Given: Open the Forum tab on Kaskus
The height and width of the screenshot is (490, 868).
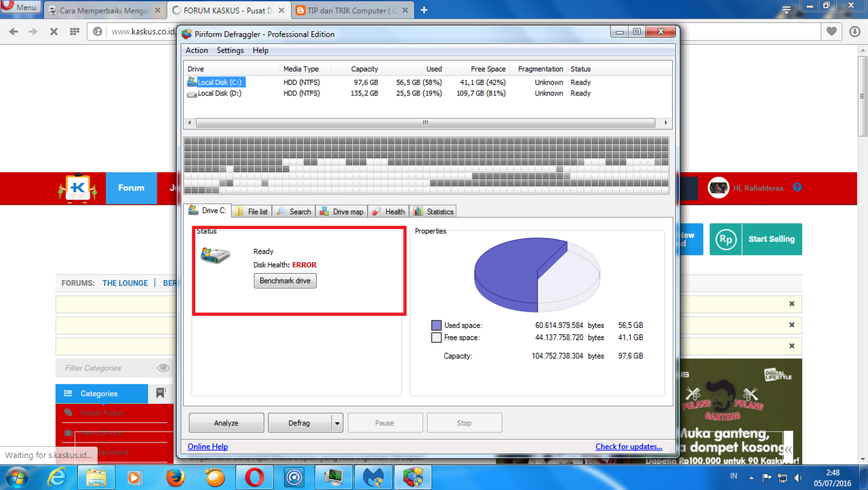Looking at the screenshot, I should tap(131, 188).
